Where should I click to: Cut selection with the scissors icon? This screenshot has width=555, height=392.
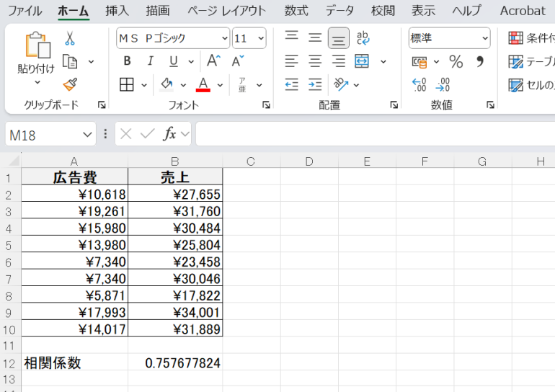[x=70, y=38]
